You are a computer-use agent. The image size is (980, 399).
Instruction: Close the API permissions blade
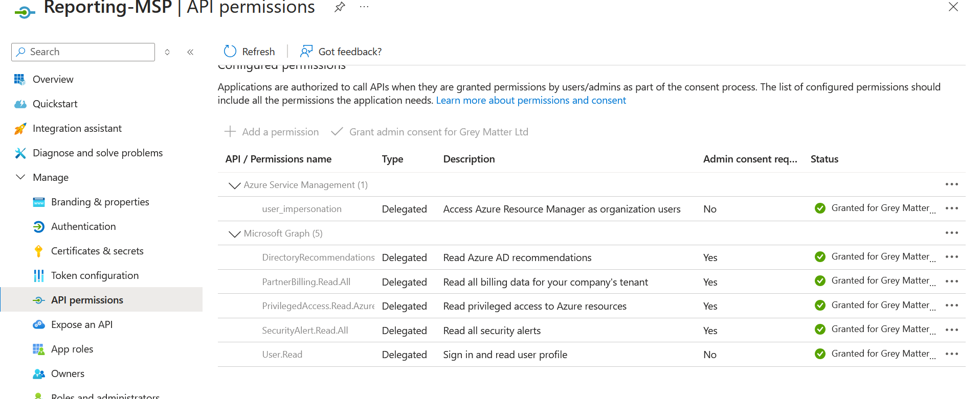click(953, 7)
